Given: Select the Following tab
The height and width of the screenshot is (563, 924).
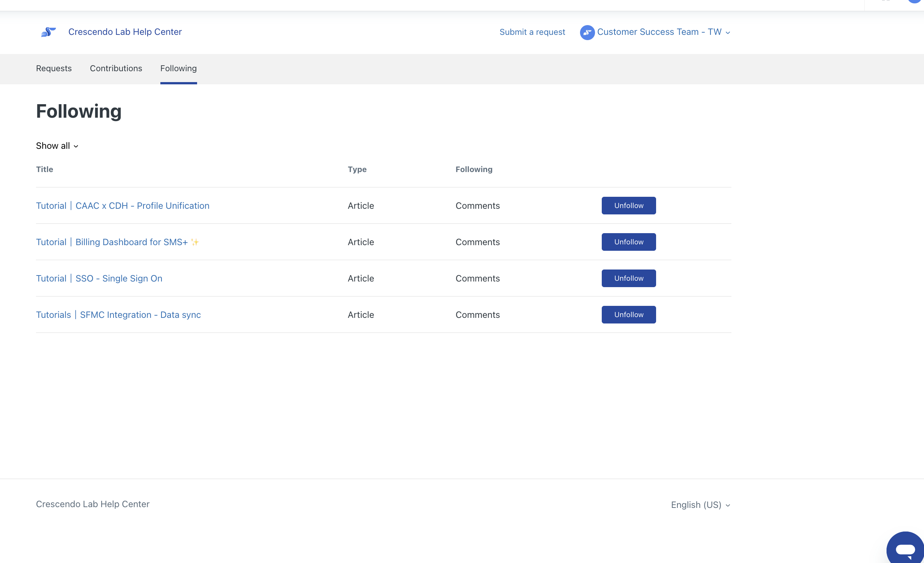Looking at the screenshot, I should [x=178, y=68].
